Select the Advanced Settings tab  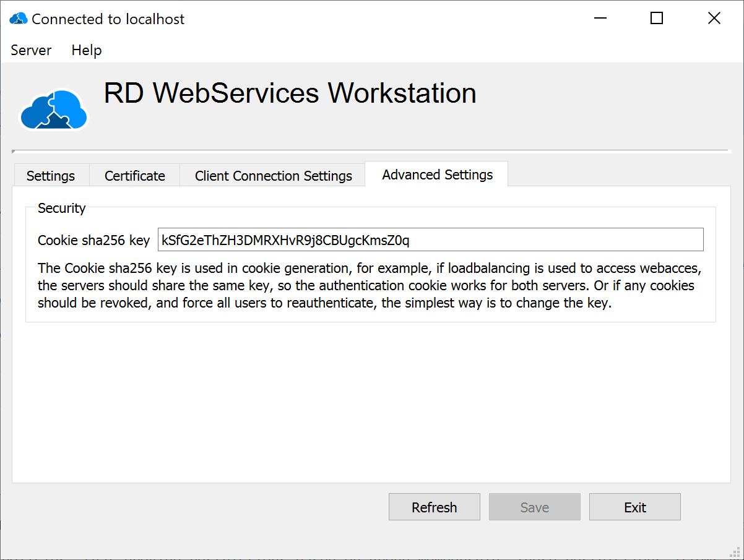(x=437, y=174)
